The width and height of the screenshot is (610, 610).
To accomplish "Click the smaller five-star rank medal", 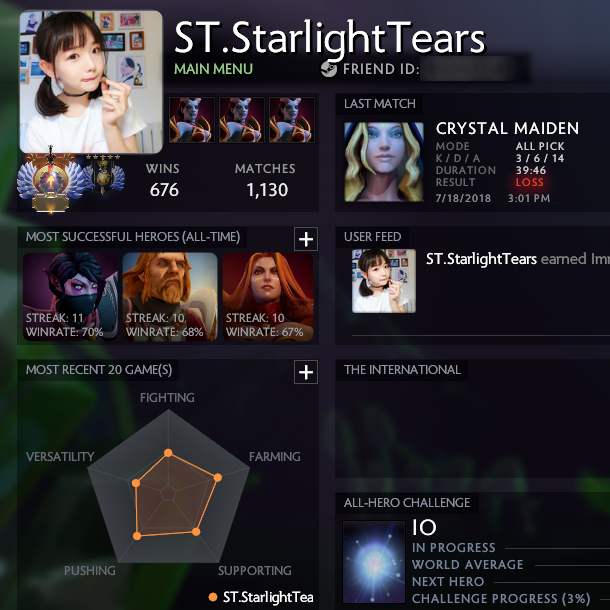I will pos(103,175).
